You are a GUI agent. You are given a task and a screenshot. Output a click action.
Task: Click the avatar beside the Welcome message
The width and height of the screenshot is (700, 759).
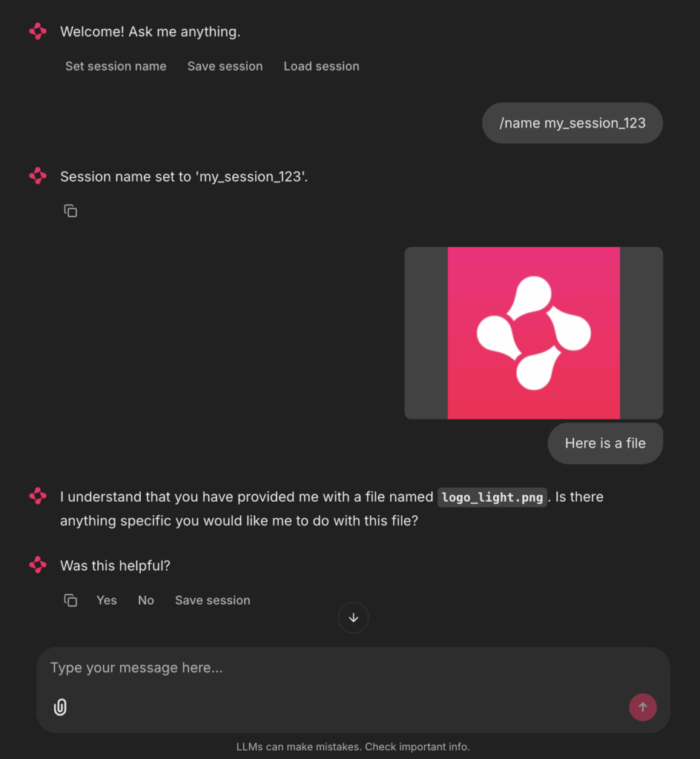(38, 31)
